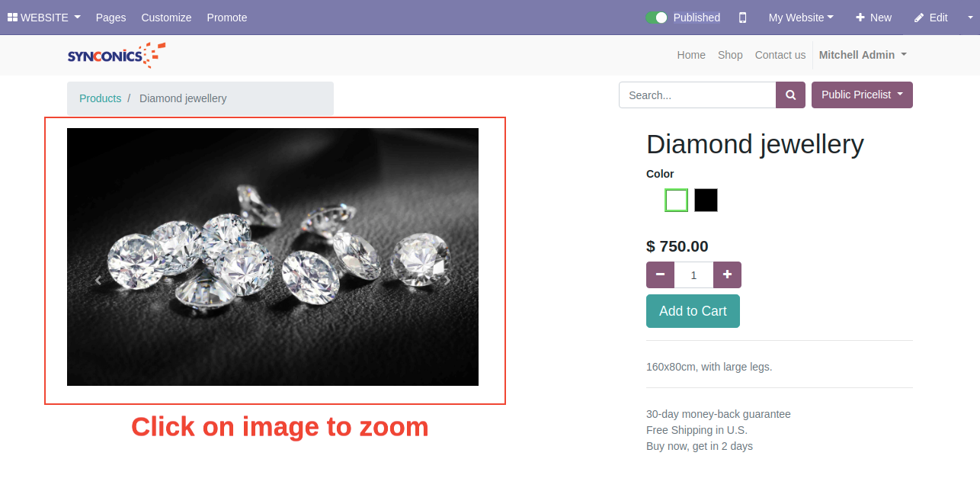Open the WEBSITE apps grid menu
Viewport: 980px width, 488px height.
[x=44, y=18]
